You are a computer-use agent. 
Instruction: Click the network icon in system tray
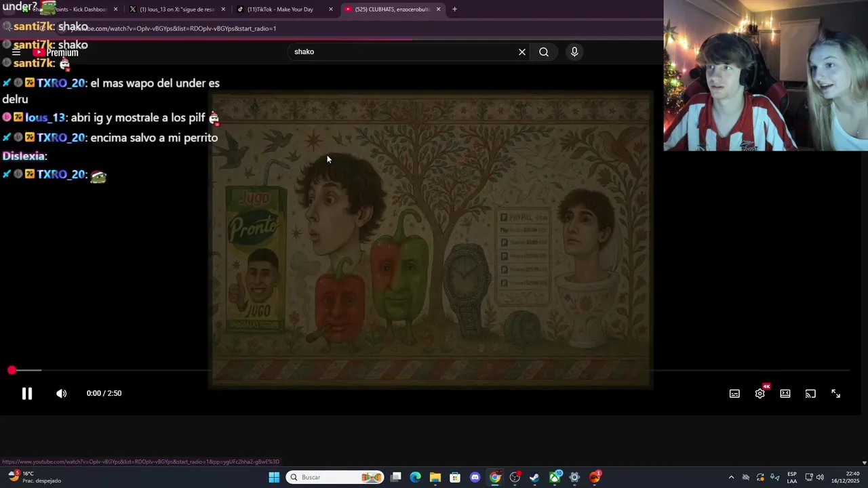[x=809, y=477]
